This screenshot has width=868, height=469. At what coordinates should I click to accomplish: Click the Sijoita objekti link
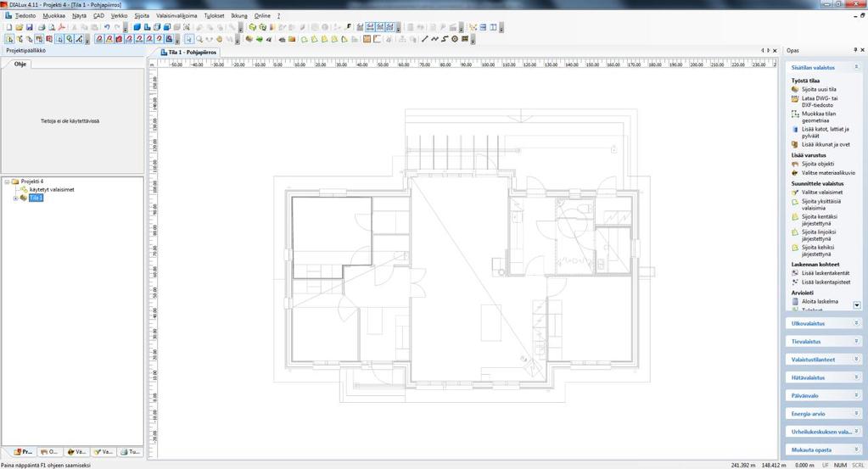pyautogui.click(x=818, y=165)
